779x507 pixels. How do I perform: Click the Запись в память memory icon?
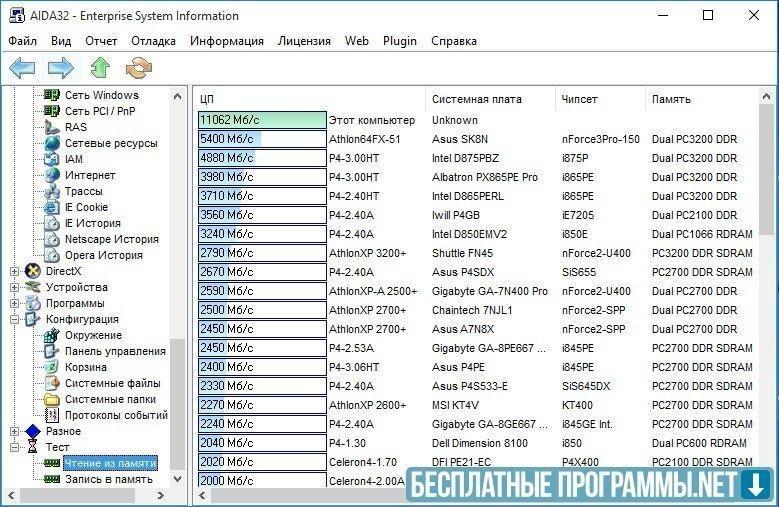click(x=52, y=479)
